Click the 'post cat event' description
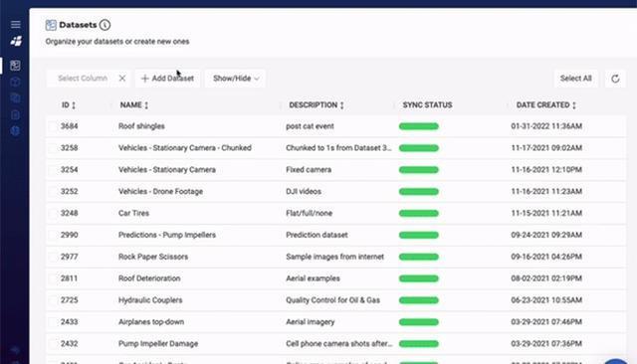Screen dimensions: 637x364 point(310,126)
